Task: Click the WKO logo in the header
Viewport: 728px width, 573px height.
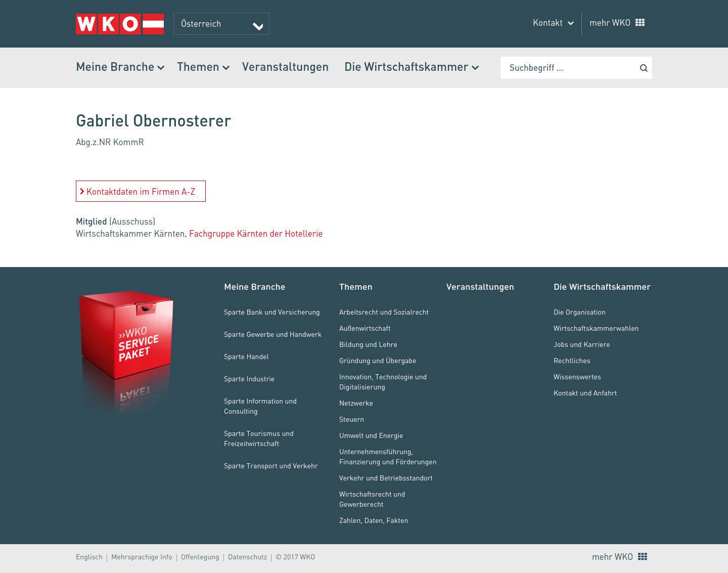Action: (120, 24)
